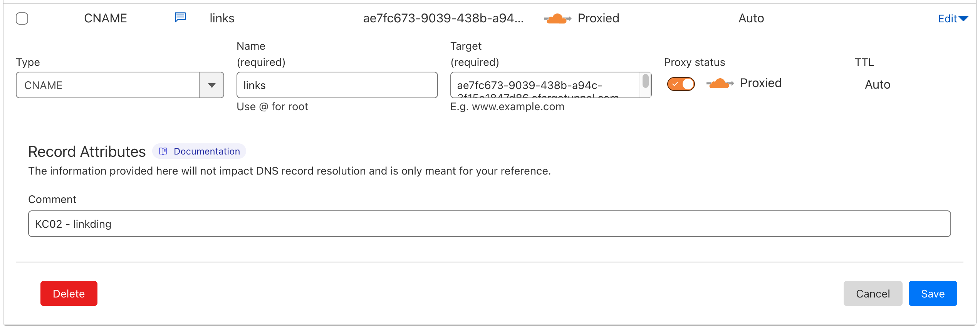Click the Name field containing links
Screen dimensions: 980x326
pos(337,85)
